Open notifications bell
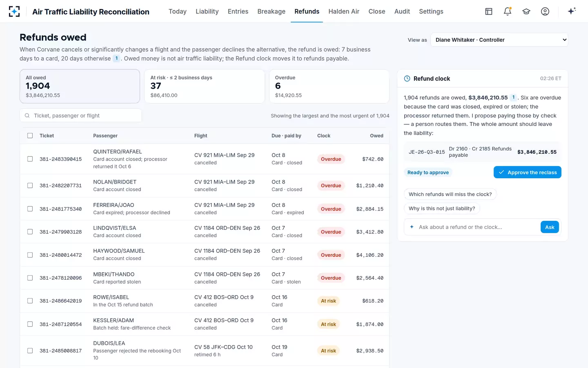The image size is (588, 368). pos(508,11)
